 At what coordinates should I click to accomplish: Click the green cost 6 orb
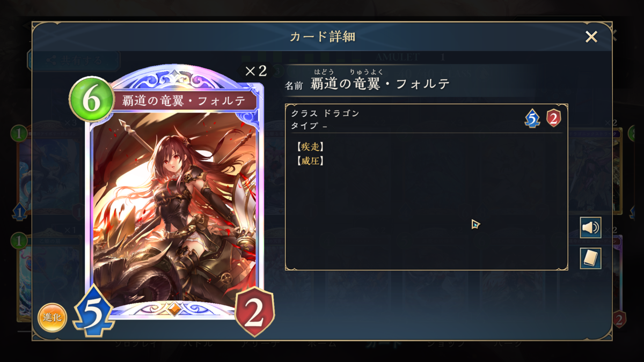[91, 100]
